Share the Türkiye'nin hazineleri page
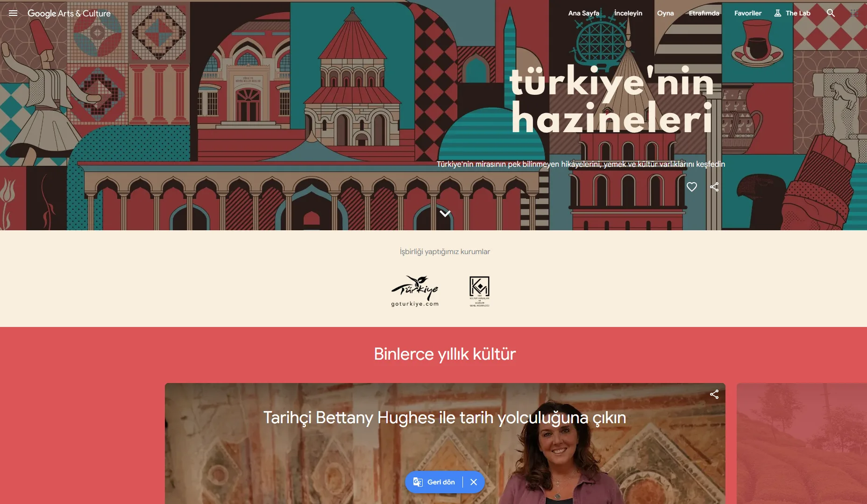Screen dimensions: 867x504 coord(714,187)
